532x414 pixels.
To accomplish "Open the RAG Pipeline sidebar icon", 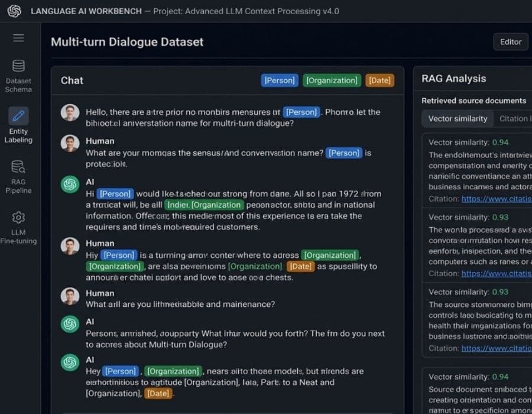I will tap(18, 166).
